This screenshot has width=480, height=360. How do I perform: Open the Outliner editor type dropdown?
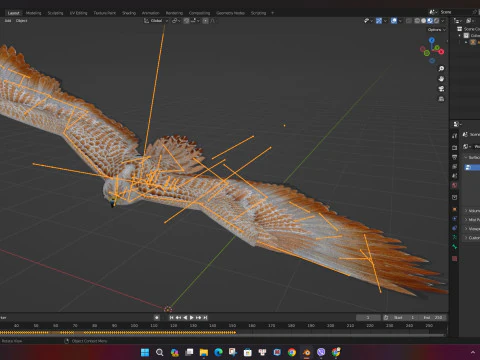(459, 21)
